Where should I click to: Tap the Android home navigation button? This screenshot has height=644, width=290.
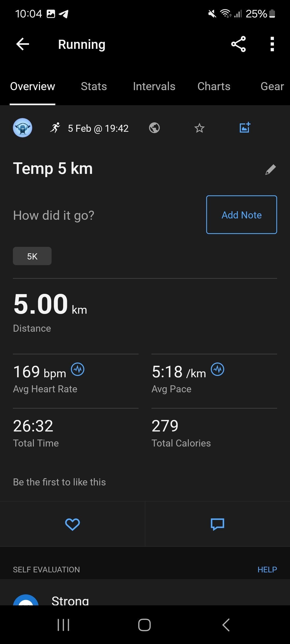[144, 625]
